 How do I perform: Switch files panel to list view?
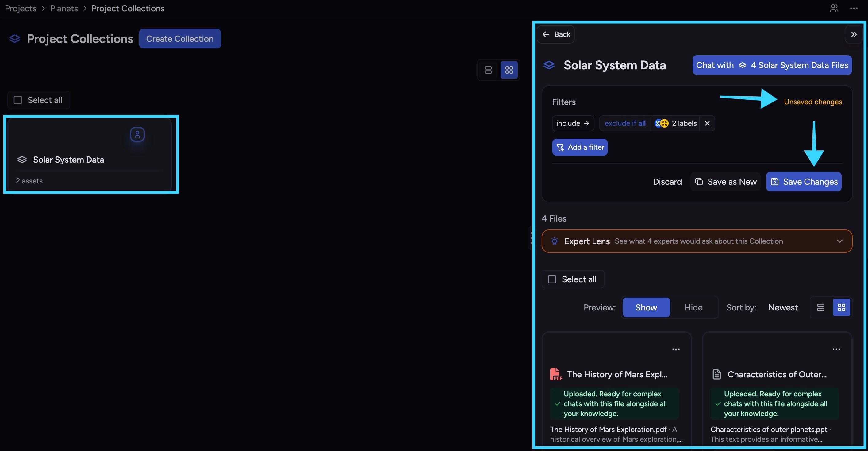click(x=821, y=307)
